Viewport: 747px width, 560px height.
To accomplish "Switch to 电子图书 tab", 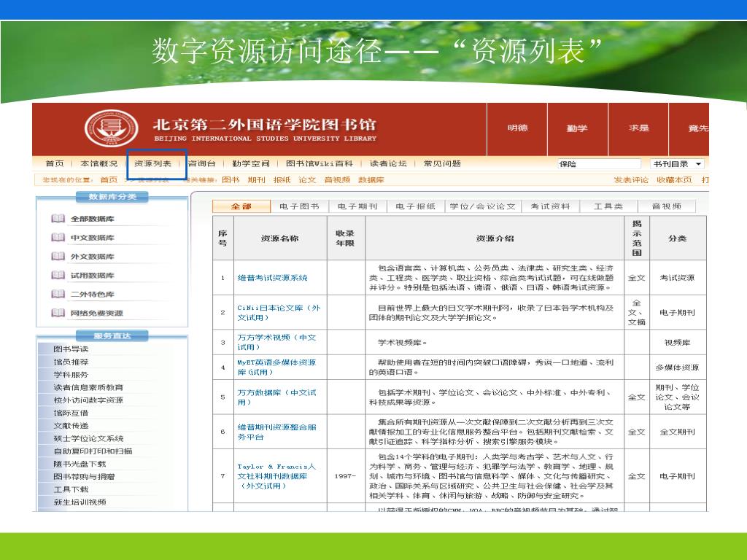I will (x=299, y=206).
